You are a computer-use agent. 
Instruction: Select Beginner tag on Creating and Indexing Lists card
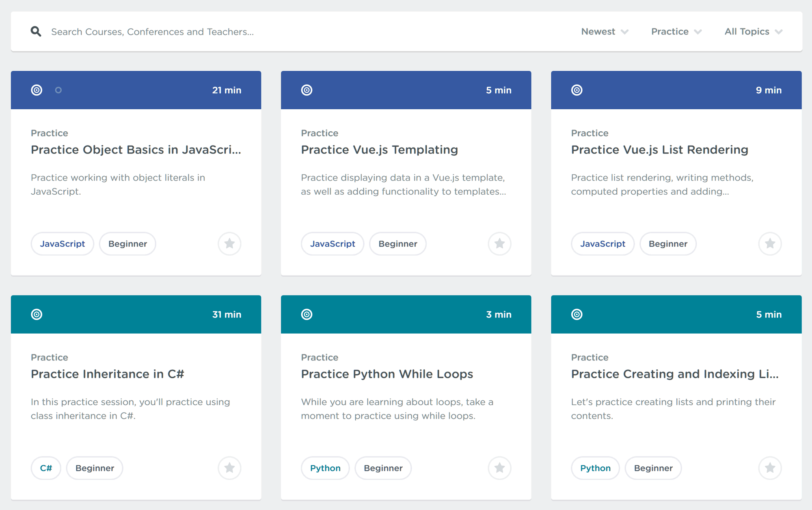[653, 468]
